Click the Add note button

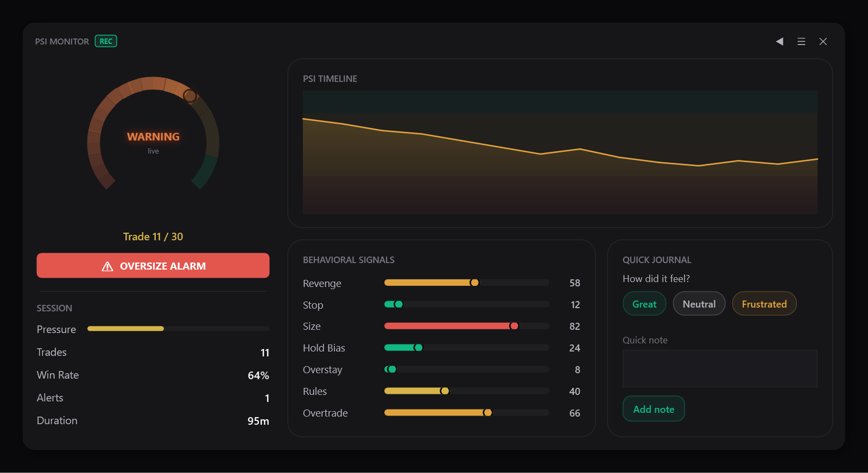click(654, 409)
